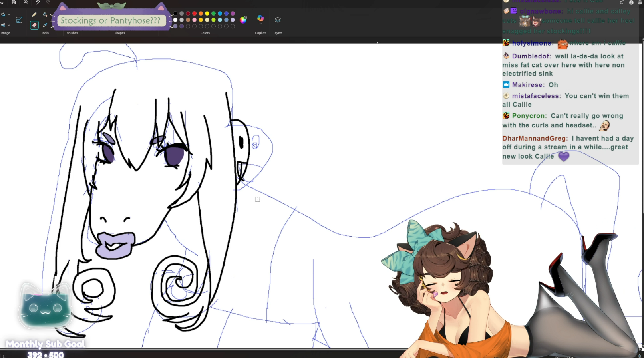
Task: Select the Pencil tool
Action: pyautogui.click(x=34, y=15)
